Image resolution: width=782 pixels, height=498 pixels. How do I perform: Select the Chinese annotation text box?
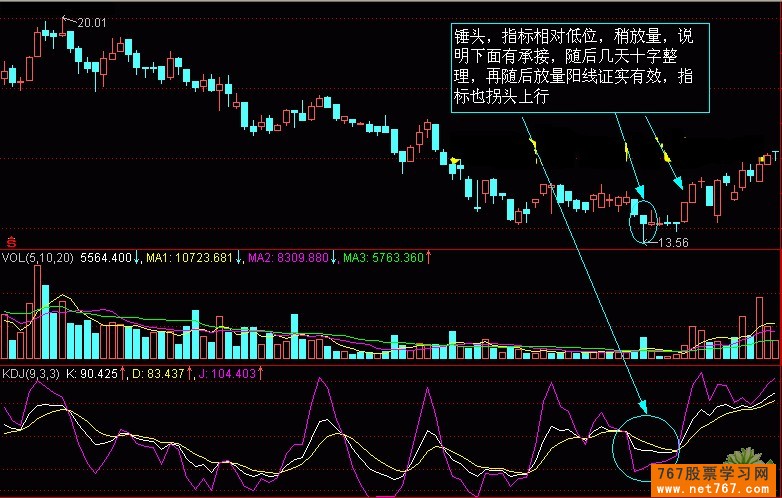[x=580, y=67]
